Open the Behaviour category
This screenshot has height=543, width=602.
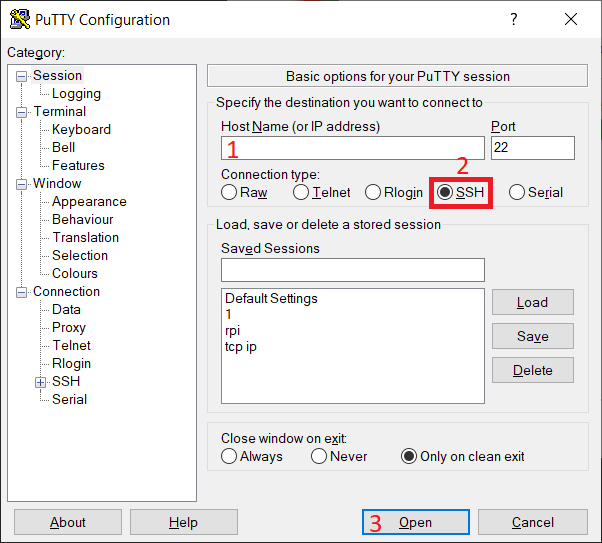point(83,220)
